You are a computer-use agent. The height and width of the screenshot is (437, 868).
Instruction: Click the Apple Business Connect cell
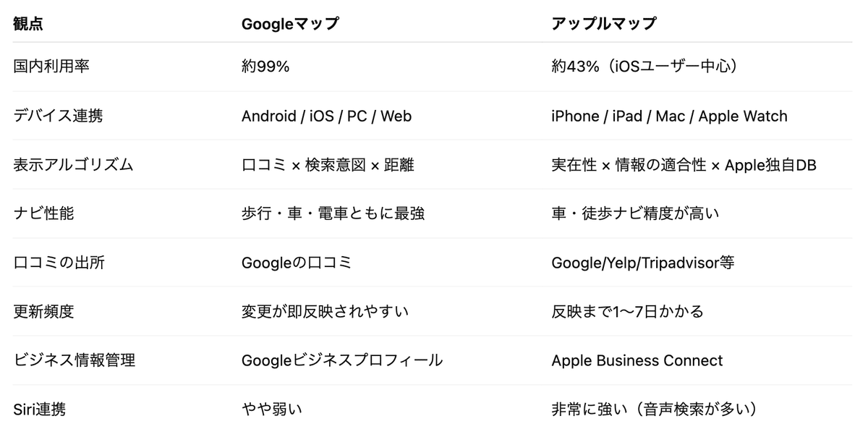[x=637, y=360]
